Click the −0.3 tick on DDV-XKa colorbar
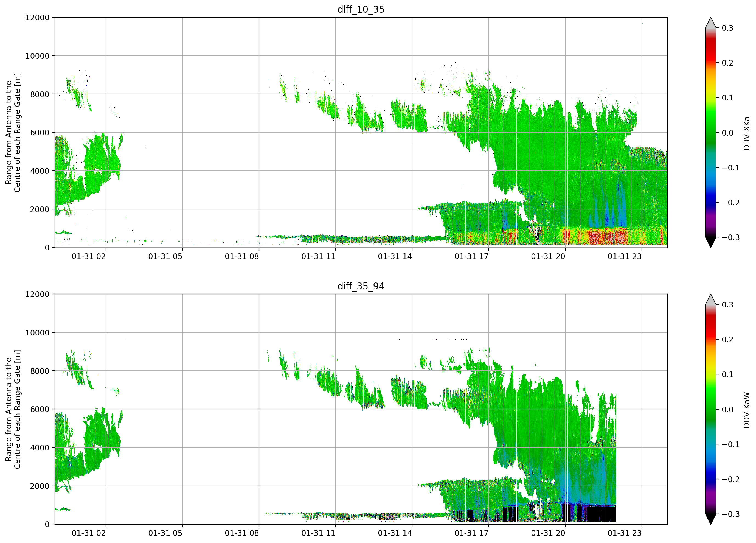Viewport: 756px width, 543px height. coord(731,237)
